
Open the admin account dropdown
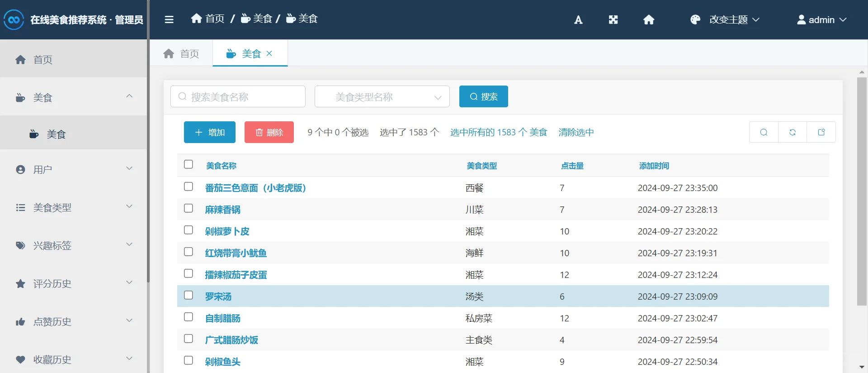[821, 19]
